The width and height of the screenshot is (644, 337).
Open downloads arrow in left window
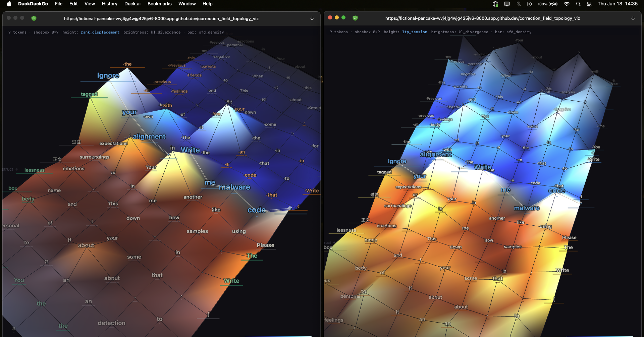tap(312, 18)
